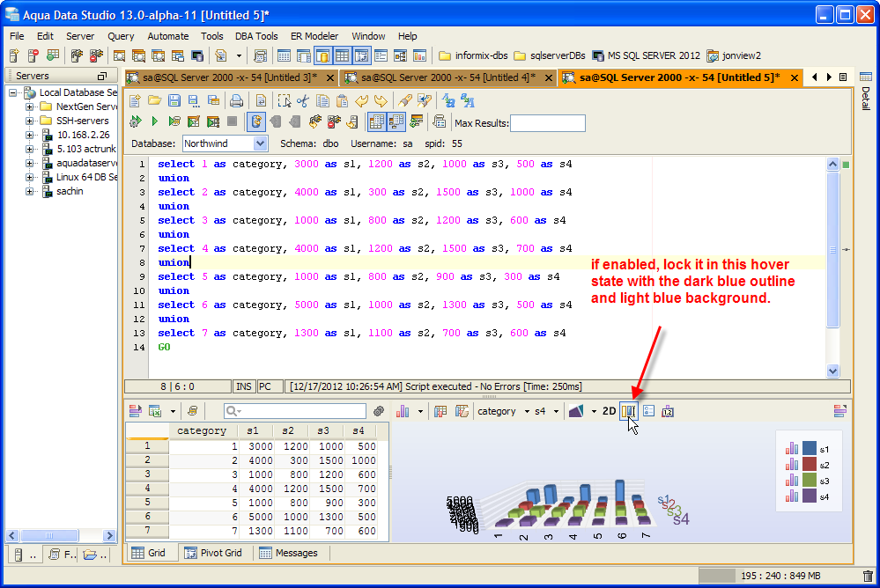Expand the sachin server node
This screenshot has height=588, width=880.
point(30,191)
